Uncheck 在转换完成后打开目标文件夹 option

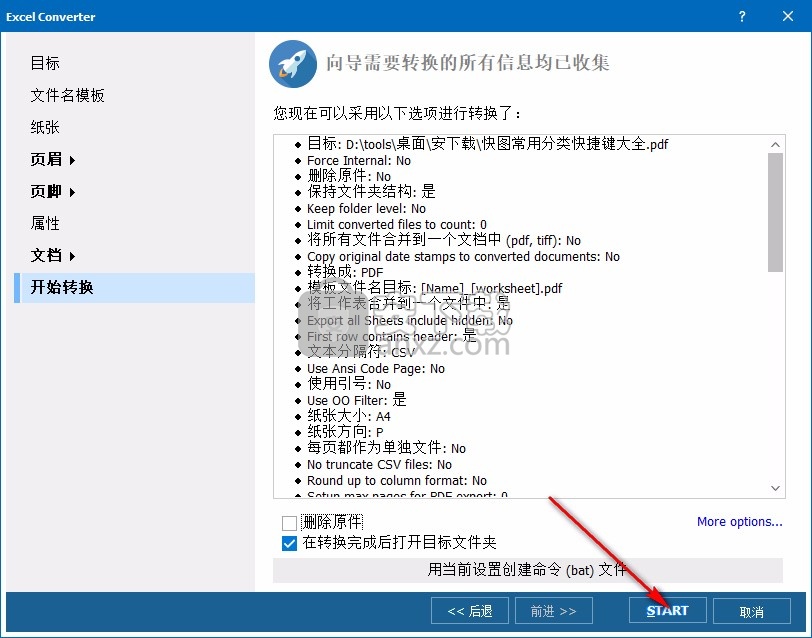coord(290,543)
